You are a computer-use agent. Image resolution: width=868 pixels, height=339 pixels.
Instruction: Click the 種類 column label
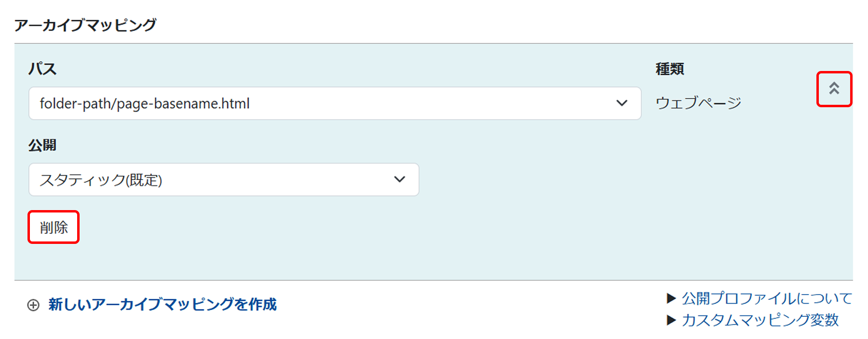[669, 69]
